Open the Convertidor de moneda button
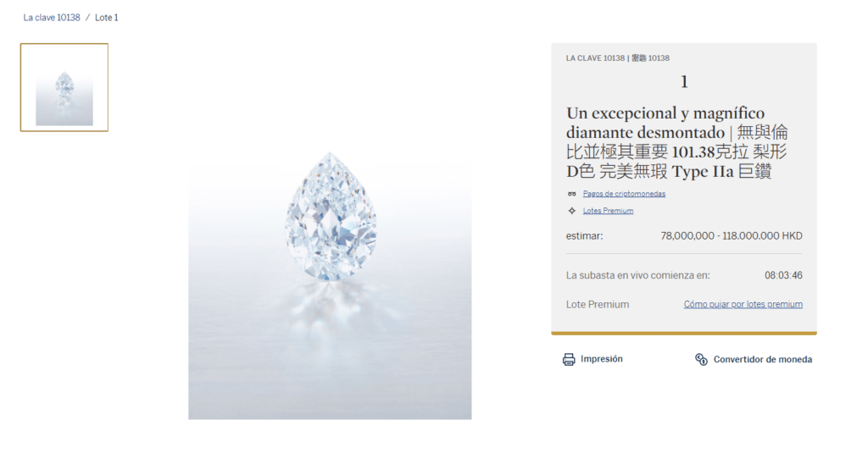The image size is (868, 453). (754, 360)
